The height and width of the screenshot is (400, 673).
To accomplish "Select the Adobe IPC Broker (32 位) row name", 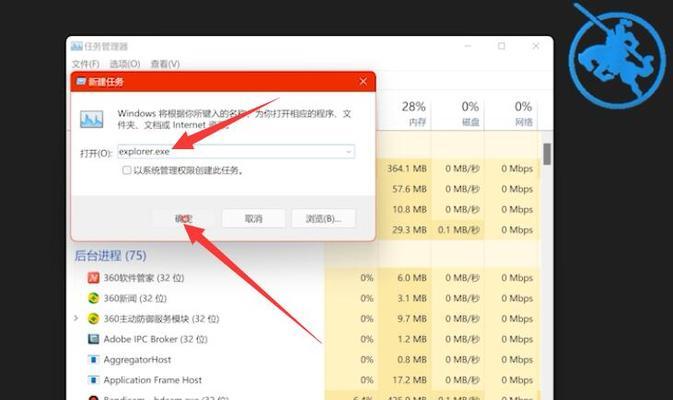I will [x=155, y=339].
